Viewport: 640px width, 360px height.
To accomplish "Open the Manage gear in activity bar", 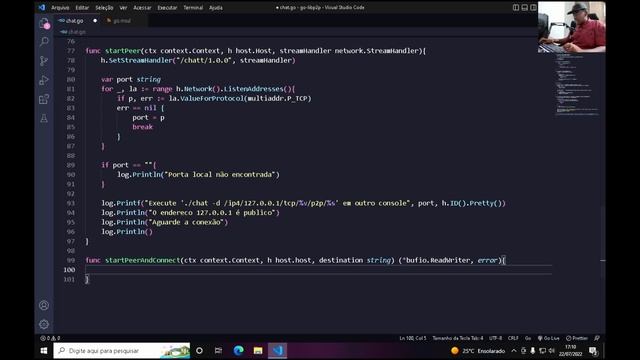I will pyautogui.click(x=44, y=324).
